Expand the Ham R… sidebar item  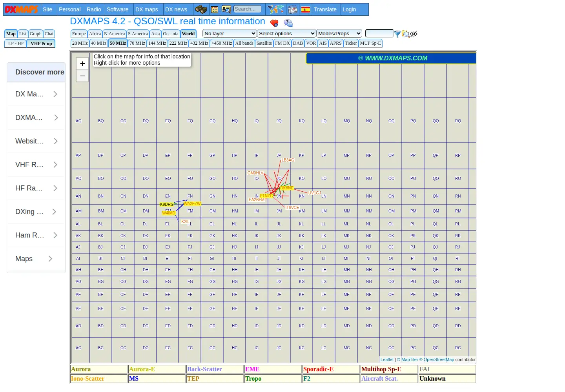(x=36, y=235)
